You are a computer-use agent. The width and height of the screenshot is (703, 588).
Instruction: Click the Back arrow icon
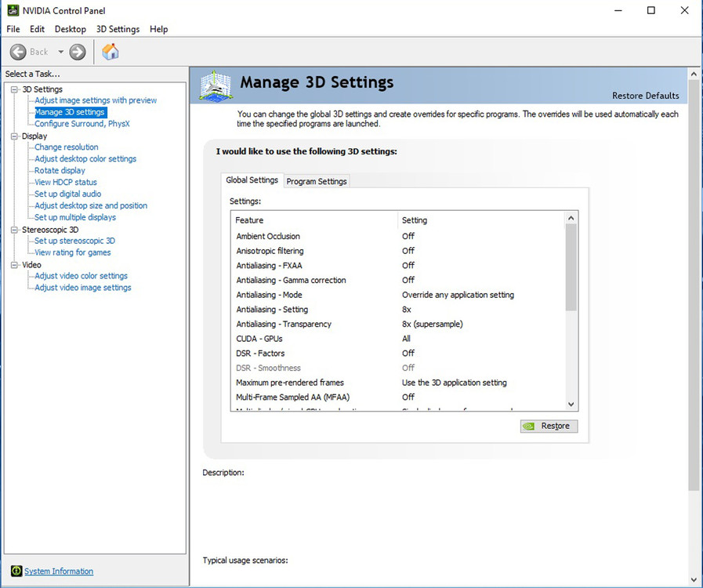click(x=18, y=52)
